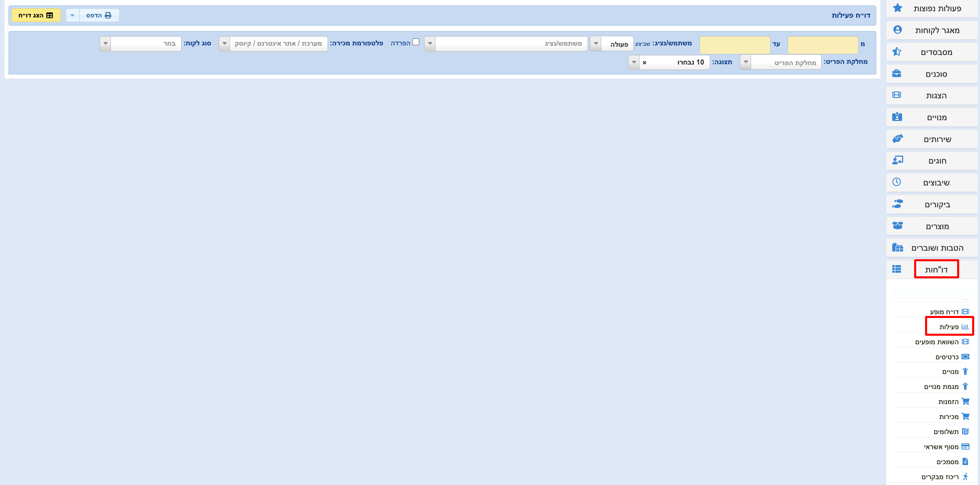Click the bar chart icon beside פעילות
The height and width of the screenshot is (485, 980).
[x=965, y=327]
